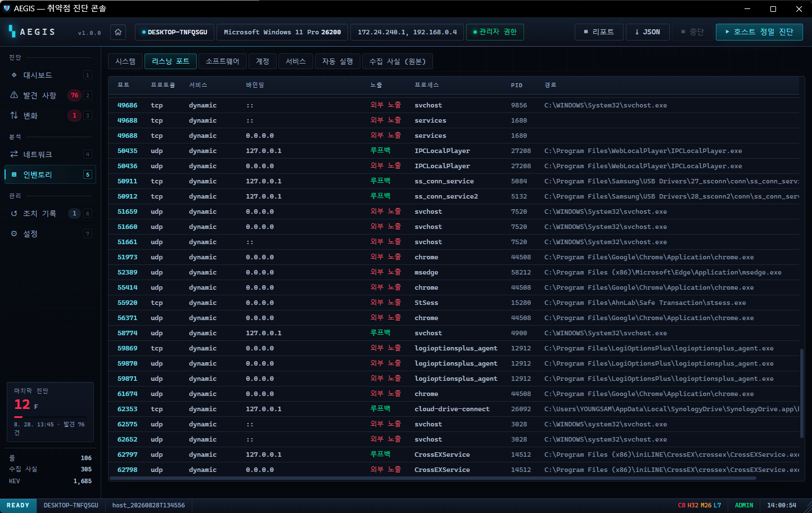Screen dimensions: 812x513
Task: Open 대시보드 from the sidebar
Action: 50,75
